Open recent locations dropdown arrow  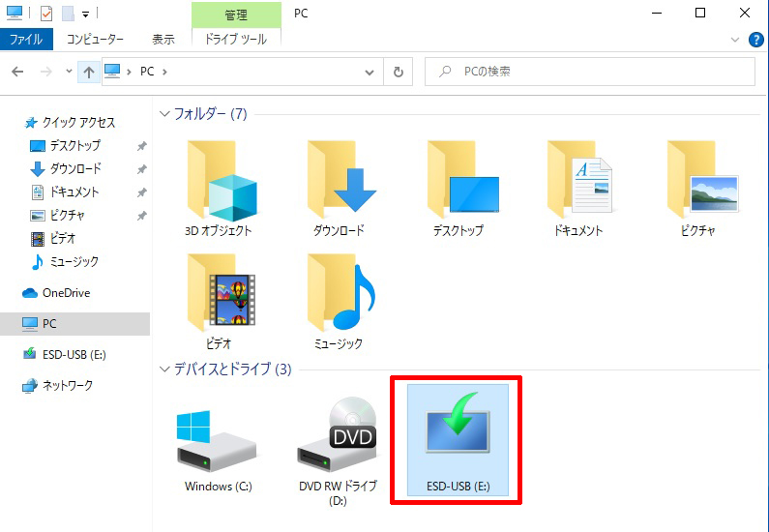69,72
